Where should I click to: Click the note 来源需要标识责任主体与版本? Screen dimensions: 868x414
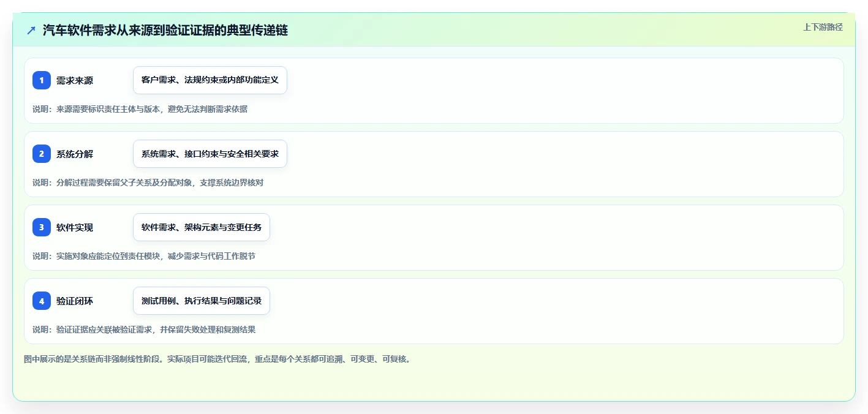109,109
